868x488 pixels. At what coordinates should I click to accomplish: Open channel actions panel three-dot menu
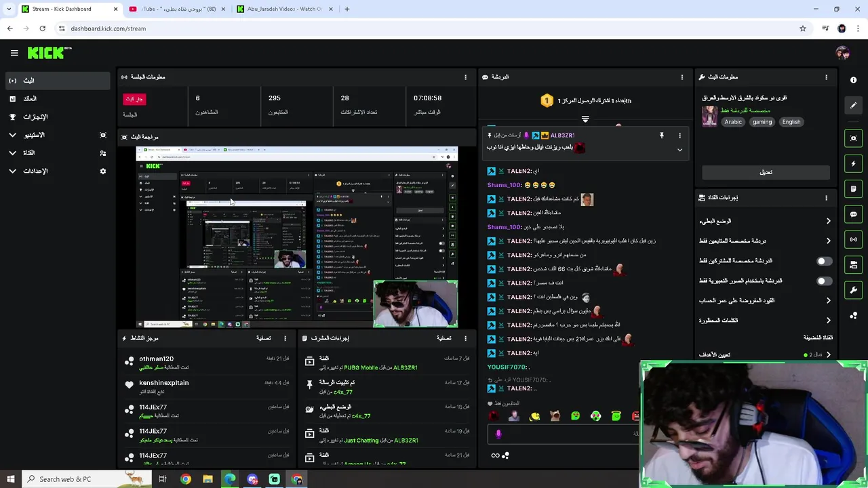click(826, 198)
